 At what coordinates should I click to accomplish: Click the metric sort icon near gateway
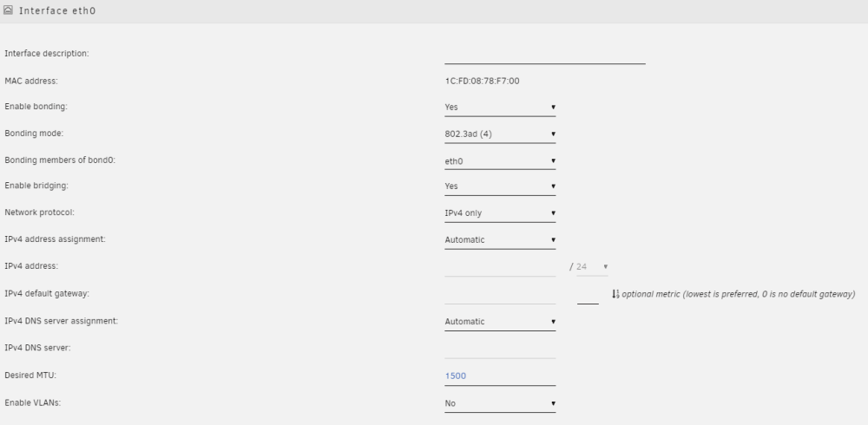click(615, 294)
